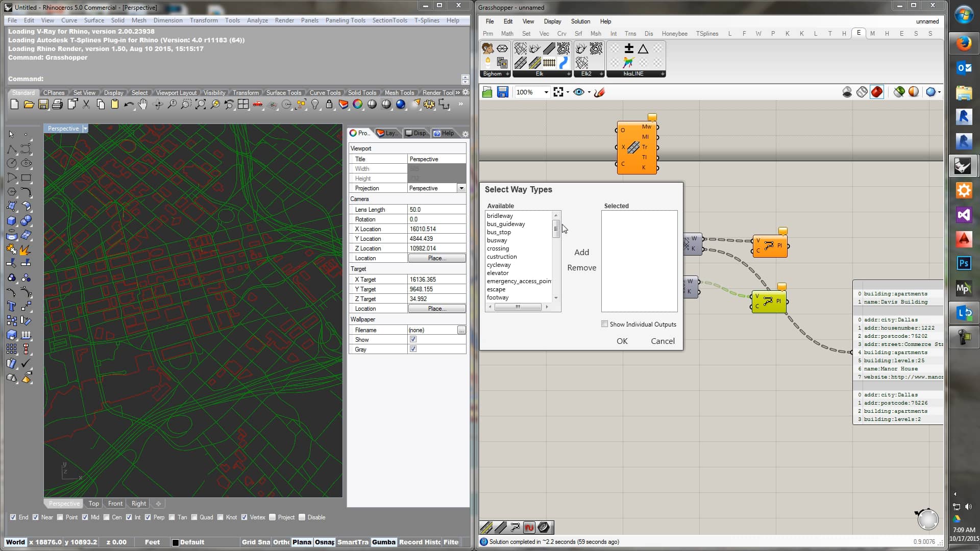Open the Honeybee menu in Grasshopper
This screenshot has height=551, width=980.
coord(675,33)
